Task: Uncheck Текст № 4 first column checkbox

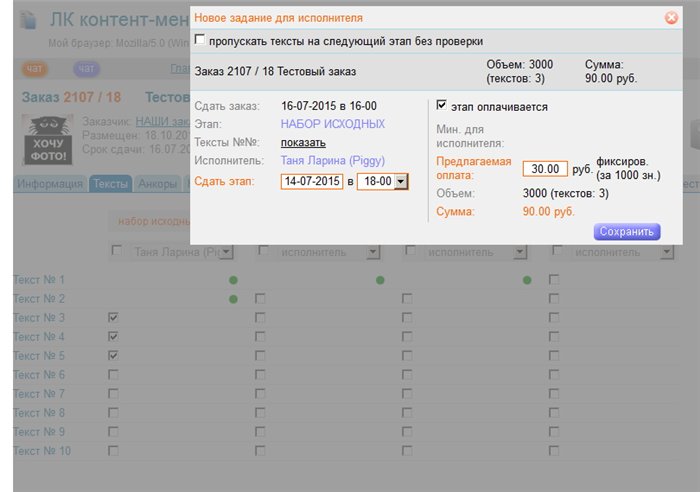Action: pyautogui.click(x=113, y=336)
